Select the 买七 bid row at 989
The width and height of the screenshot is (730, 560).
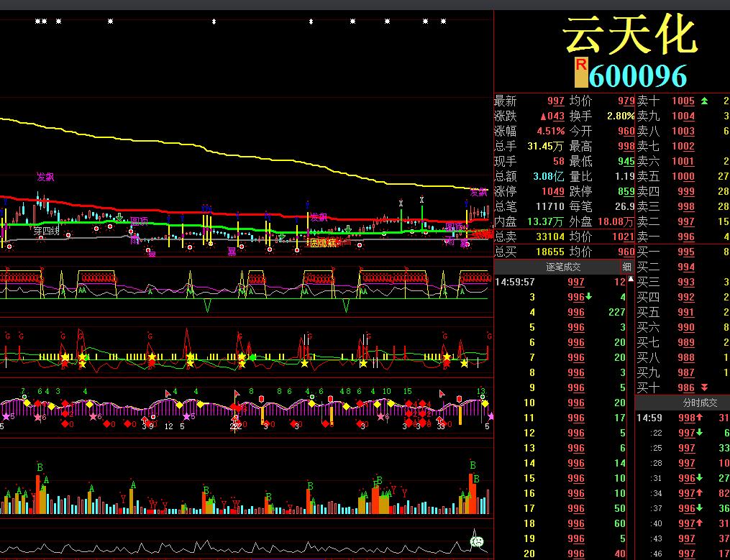(x=683, y=342)
